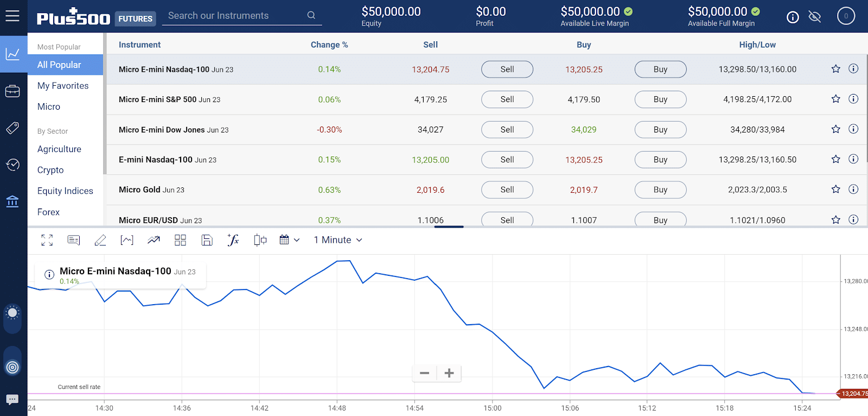The height and width of the screenshot is (416, 868).
Task: Select All Popular category
Action: point(65,65)
